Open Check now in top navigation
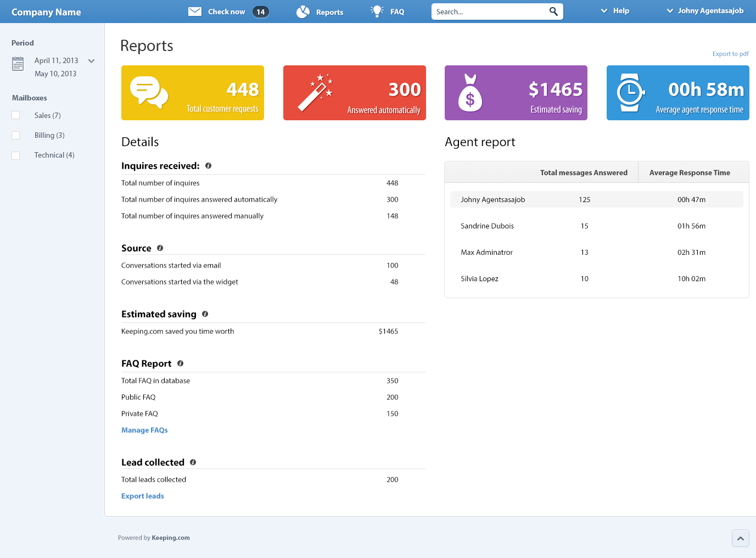Viewport: 756px width, 558px height. tap(227, 12)
